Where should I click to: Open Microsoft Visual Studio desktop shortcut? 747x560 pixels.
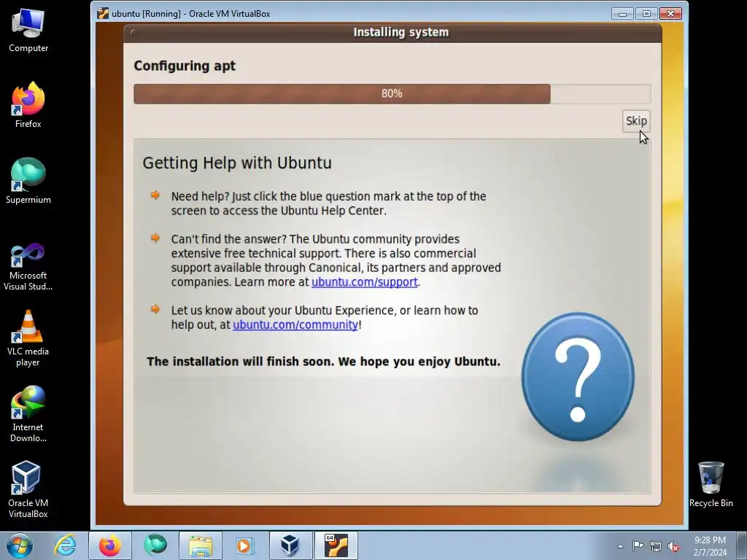pos(28,267)
